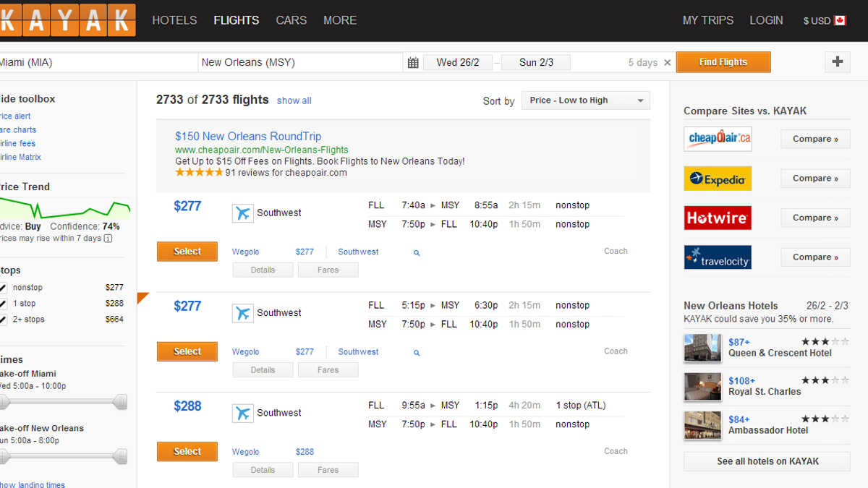Select the $277 5:15p Southwest flight

click(x=187, y=351)
